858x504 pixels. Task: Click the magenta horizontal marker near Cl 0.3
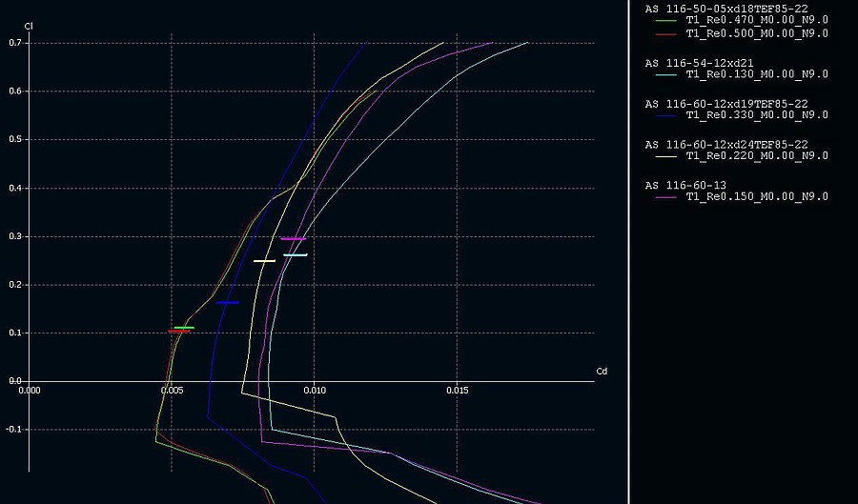click(x=293, y=238)
